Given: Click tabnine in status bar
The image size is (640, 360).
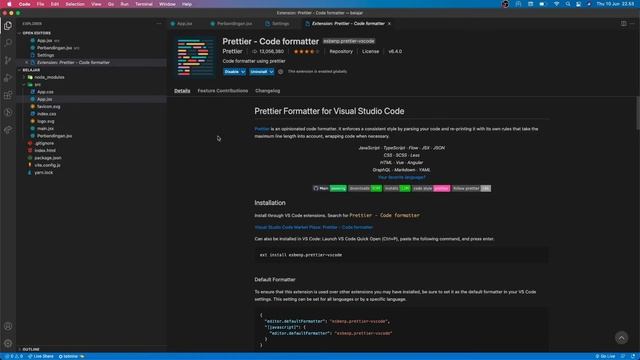Looking at the screenshot, I should point(71,356).
